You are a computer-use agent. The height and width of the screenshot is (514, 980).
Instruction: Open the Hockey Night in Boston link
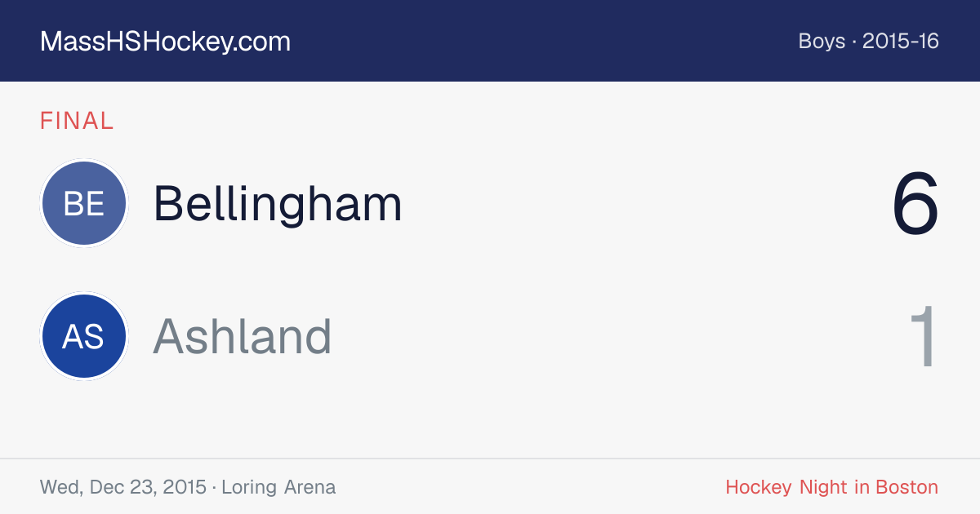(832, 488)
